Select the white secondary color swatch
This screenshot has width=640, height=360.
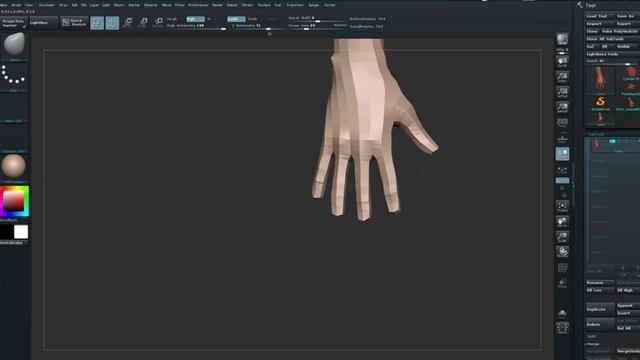click(21, 232)
